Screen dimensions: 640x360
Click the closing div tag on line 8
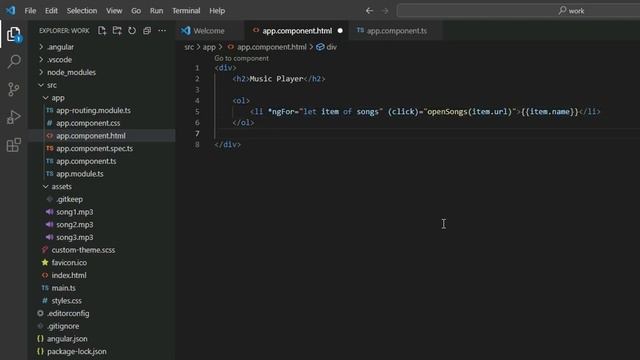pyautogui.click(x=227, y=144)
